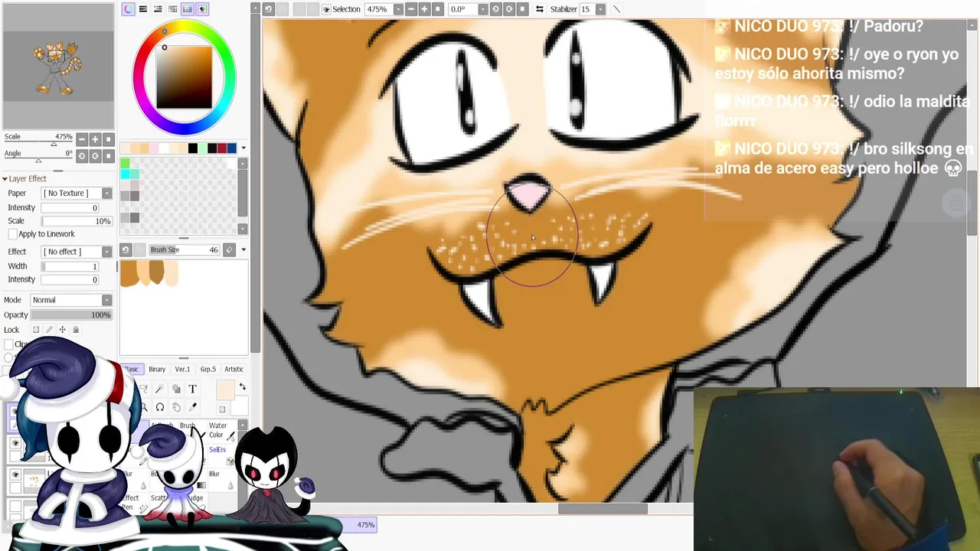Undo the last scratchpad stroke
980x551 pixels.
pos(126,250)
